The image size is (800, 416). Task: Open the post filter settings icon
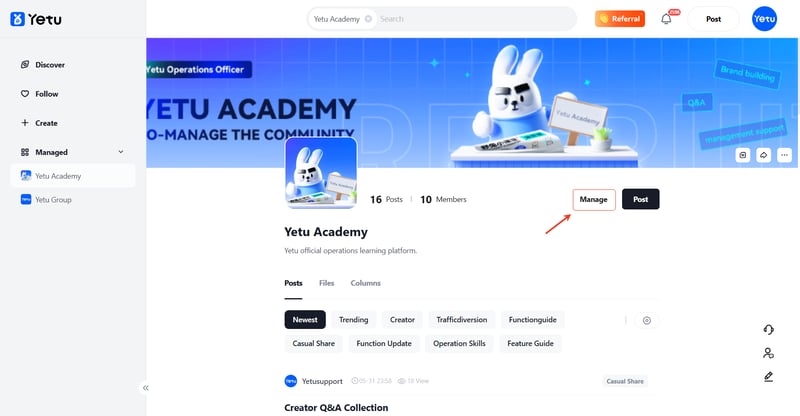tap(646, 320)
